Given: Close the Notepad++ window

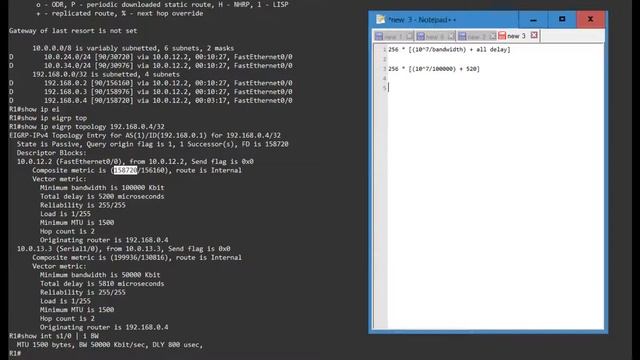Looking at the screenshot, I should [590, 20].
